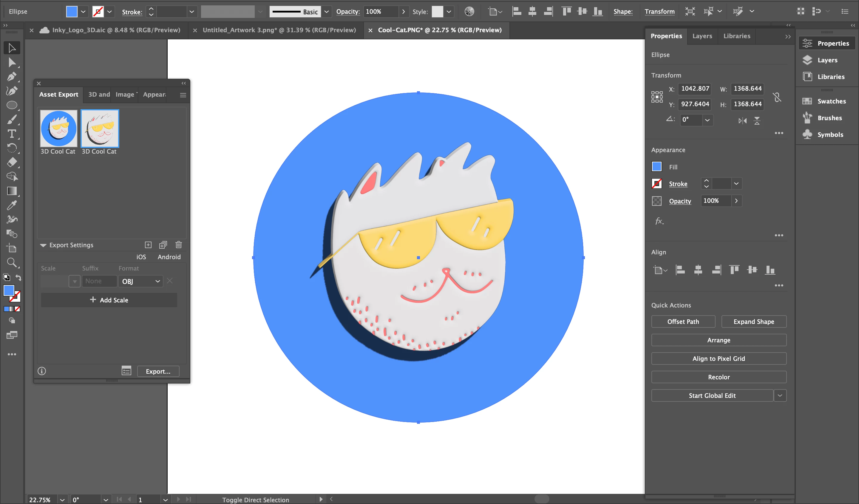Click the Fill color swatch in Appearance
This screenshot has width=859, height=504.
click(656, 167)
